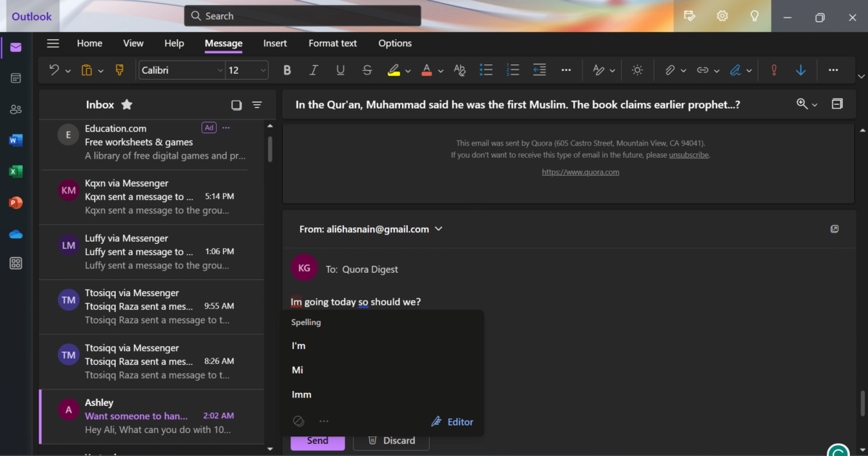Switch to the Options tab
The image size is (868, 456).
395,43
